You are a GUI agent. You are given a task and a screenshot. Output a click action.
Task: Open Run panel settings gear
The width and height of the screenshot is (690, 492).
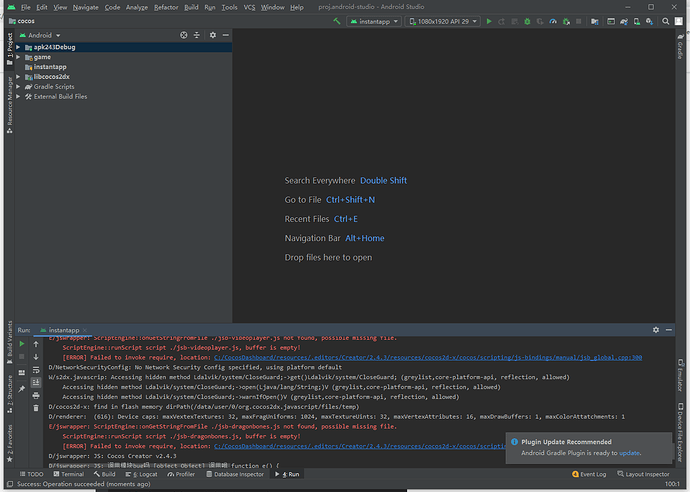point(657,329)
